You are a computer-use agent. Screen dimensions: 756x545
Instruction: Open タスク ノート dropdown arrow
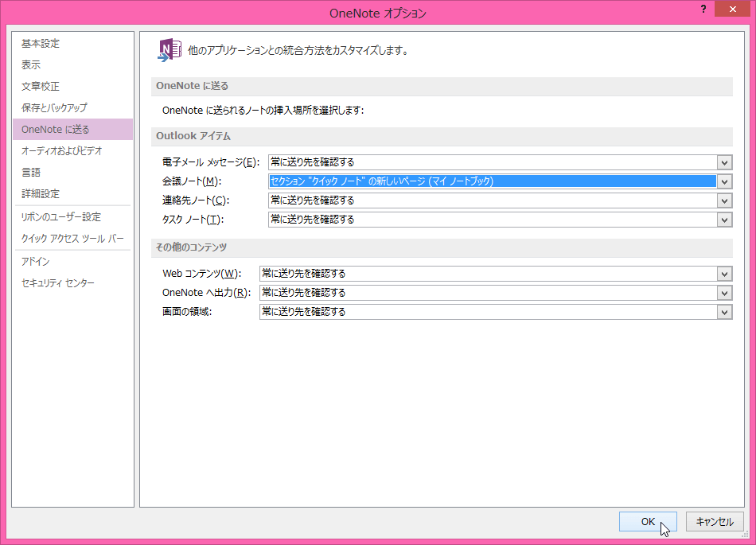pos(724,220)
